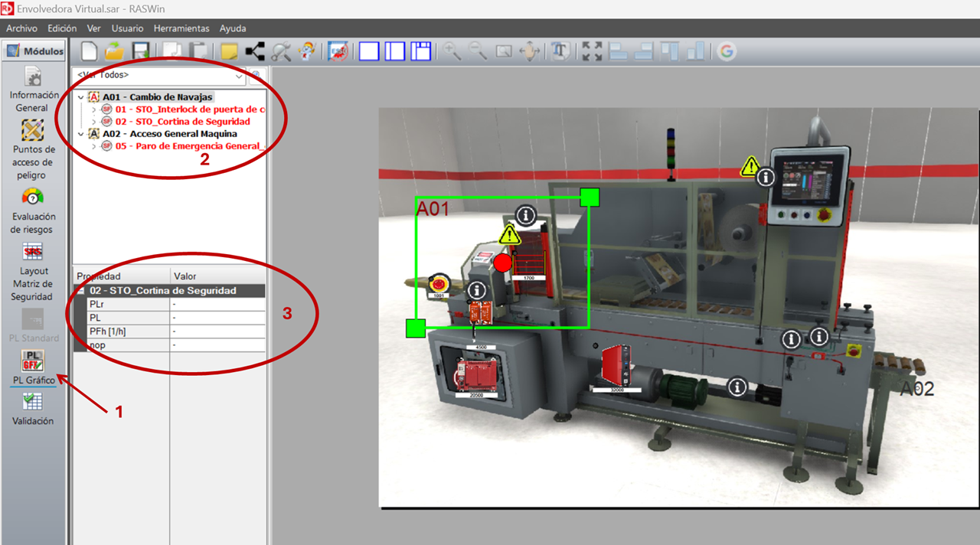
Task: Open the Archivo menu
Action: click(22, 28)
